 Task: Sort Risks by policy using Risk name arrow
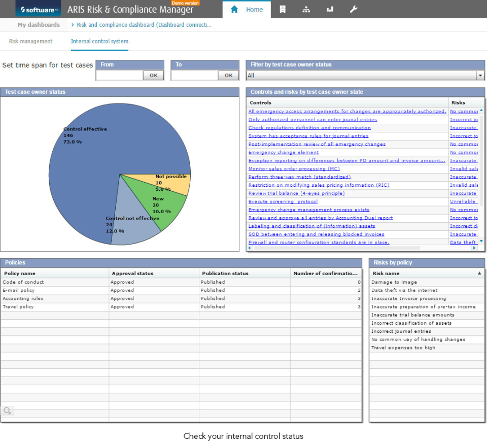click(479, 273)
